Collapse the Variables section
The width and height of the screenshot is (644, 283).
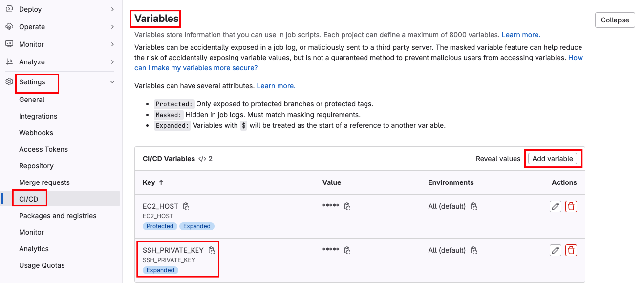coord(615,20)
